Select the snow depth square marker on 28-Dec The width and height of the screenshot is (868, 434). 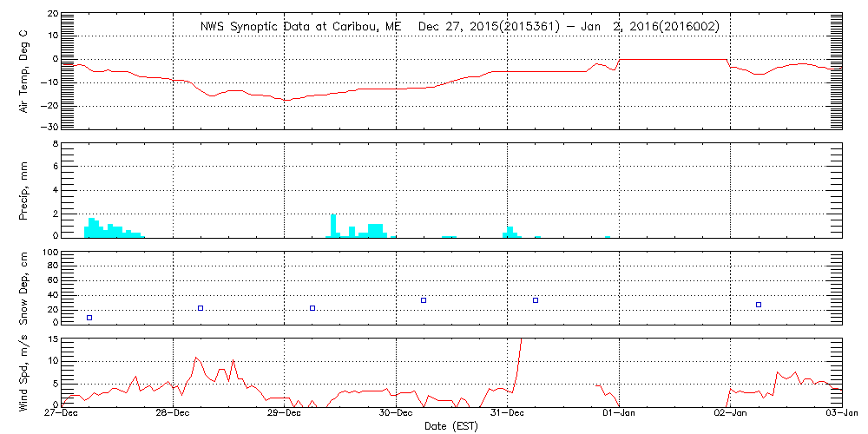point(201,308)
